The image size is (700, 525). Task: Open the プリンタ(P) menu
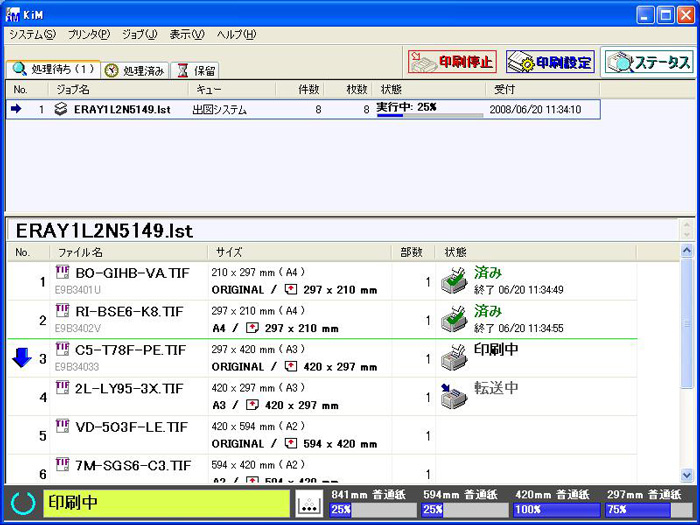pos(89,34)
